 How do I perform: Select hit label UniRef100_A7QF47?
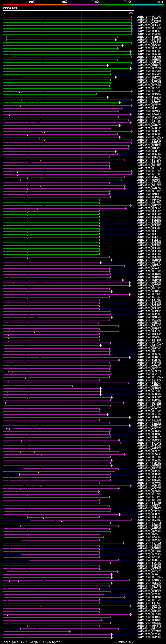149,483
